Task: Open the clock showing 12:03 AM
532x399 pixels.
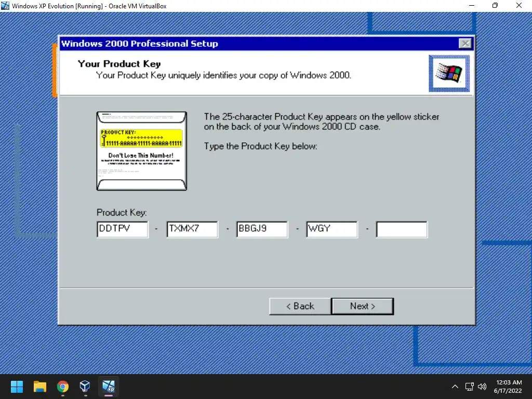Action: coord(508,387)
